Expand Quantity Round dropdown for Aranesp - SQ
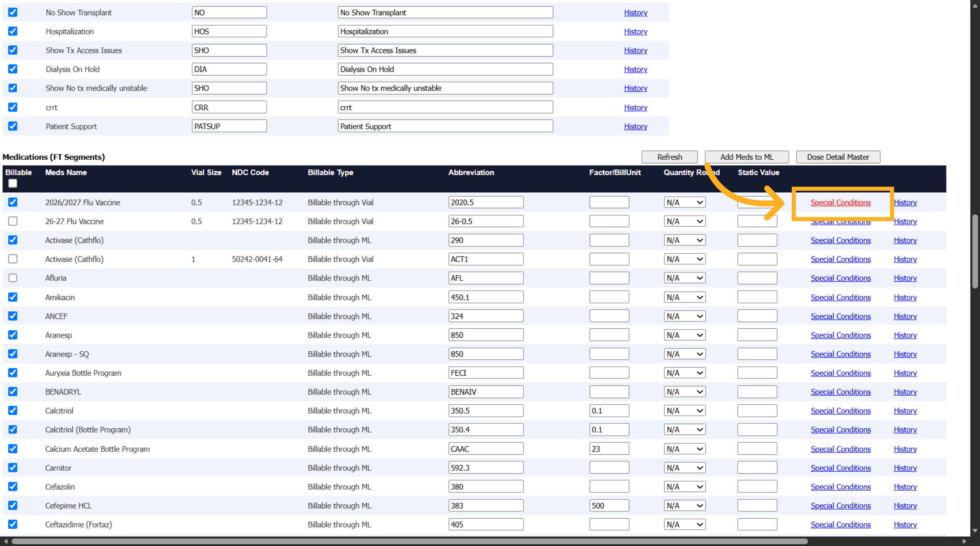980x546 pixels. point(685,354)
